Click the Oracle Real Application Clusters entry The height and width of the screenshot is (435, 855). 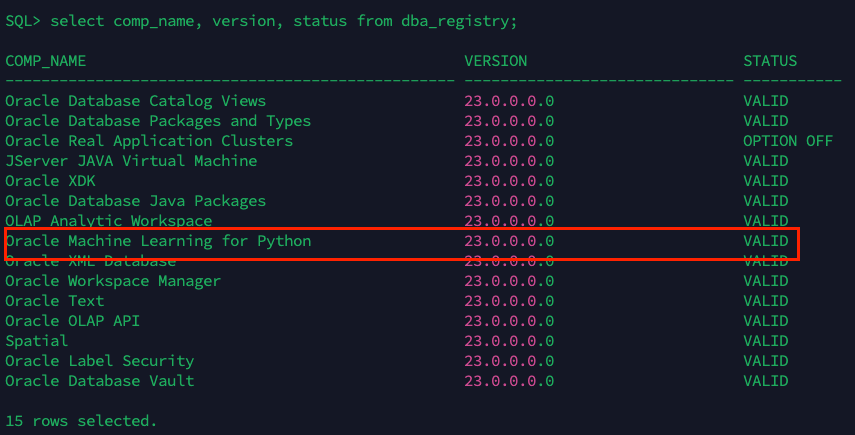coord(149,141)
